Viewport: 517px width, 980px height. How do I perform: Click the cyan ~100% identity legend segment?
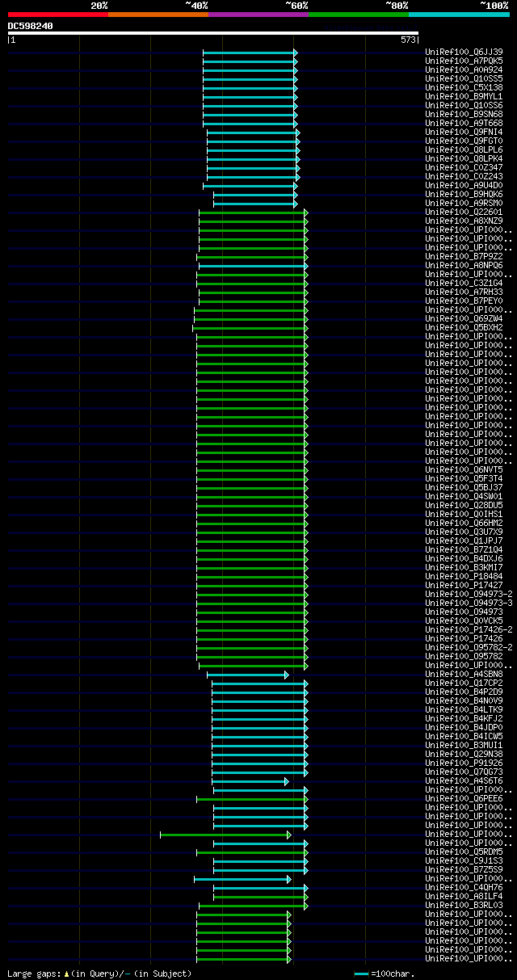pyautogui.click(x=459, y=15)
